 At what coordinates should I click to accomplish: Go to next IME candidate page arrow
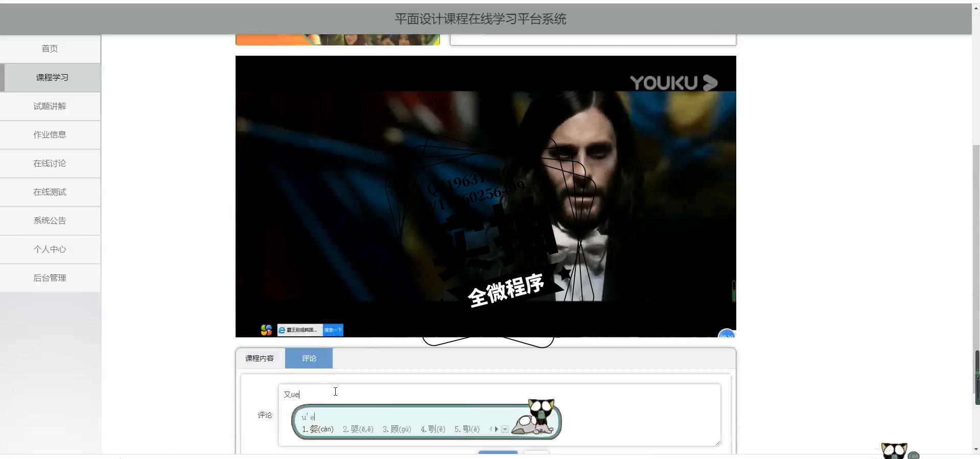click(496, 429)
